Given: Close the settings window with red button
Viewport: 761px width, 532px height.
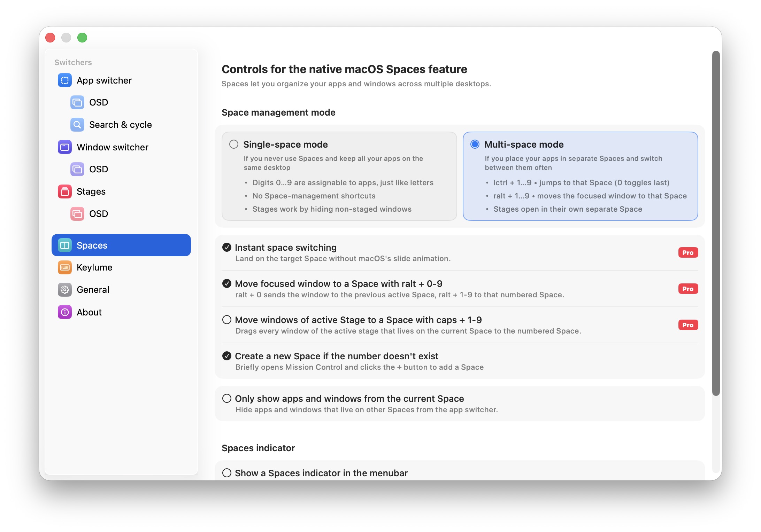Looking at the screenshot, I should [x=50, y=38].
